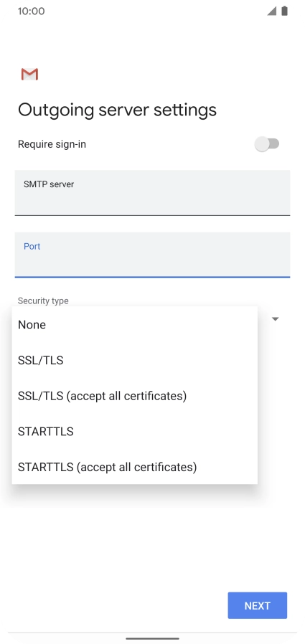Tap the Security type label
Image resolution: width=305 pixels, height=644 pixels.
point(43,300)
